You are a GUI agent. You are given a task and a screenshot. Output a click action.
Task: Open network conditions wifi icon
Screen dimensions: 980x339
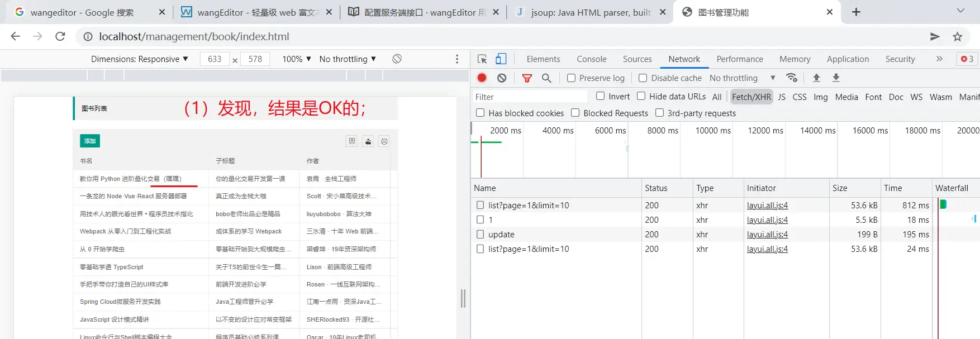tap(792, 78)
